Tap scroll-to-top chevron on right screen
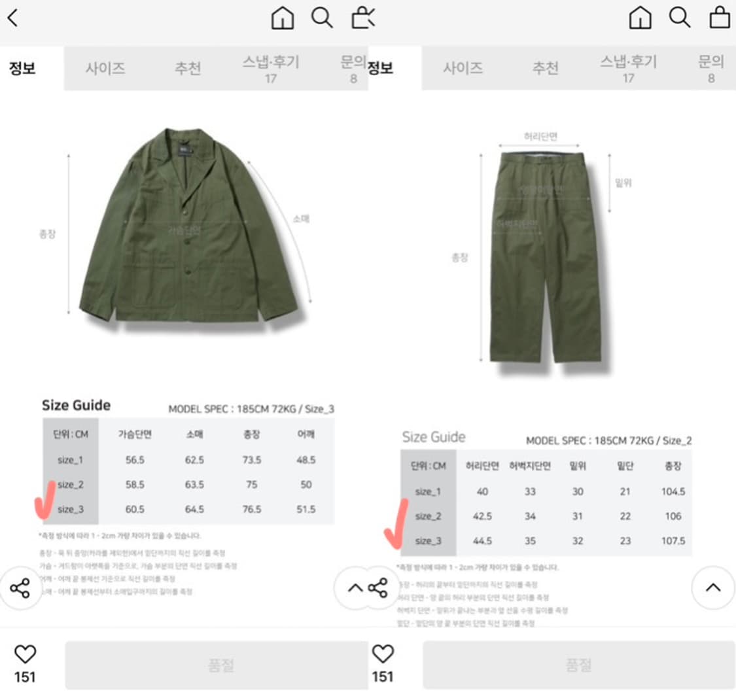Screen dimensions: 736x700 click(713, 587)
